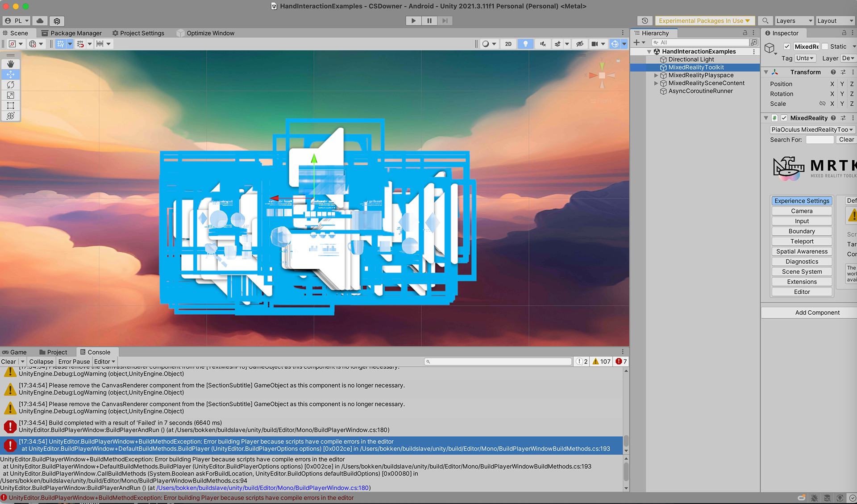Open Scene panel three-dot options menu
Image resolution: width=857 pixels, height=504 pixels.
(623, 33)
